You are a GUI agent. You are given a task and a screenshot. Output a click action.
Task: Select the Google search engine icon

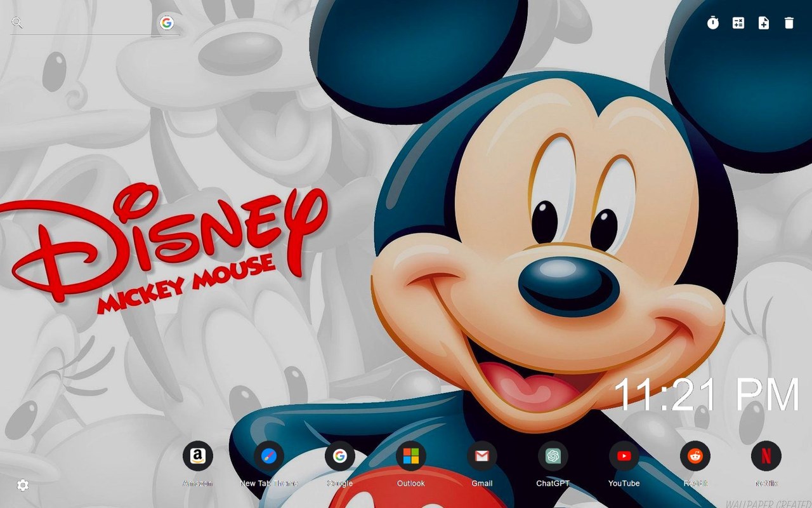(x=167, y=23)
